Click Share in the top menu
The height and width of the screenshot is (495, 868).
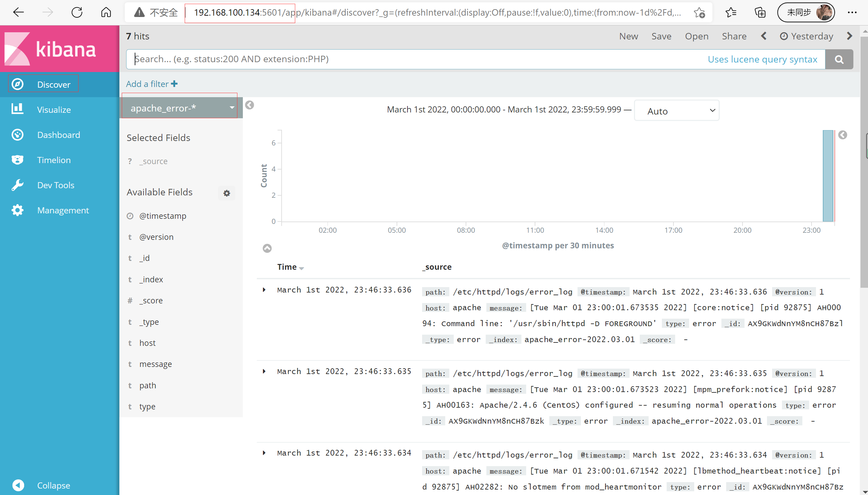[734, 36]
